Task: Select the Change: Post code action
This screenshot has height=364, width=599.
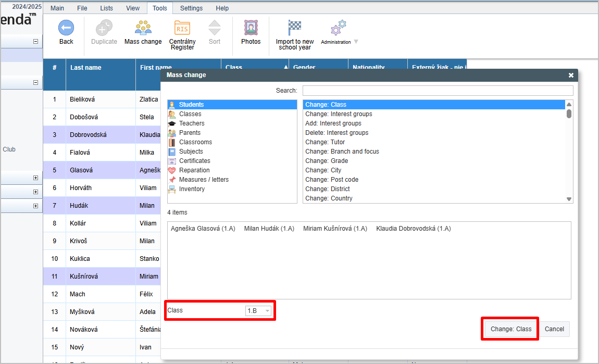Action: click(x=434, y=180)
